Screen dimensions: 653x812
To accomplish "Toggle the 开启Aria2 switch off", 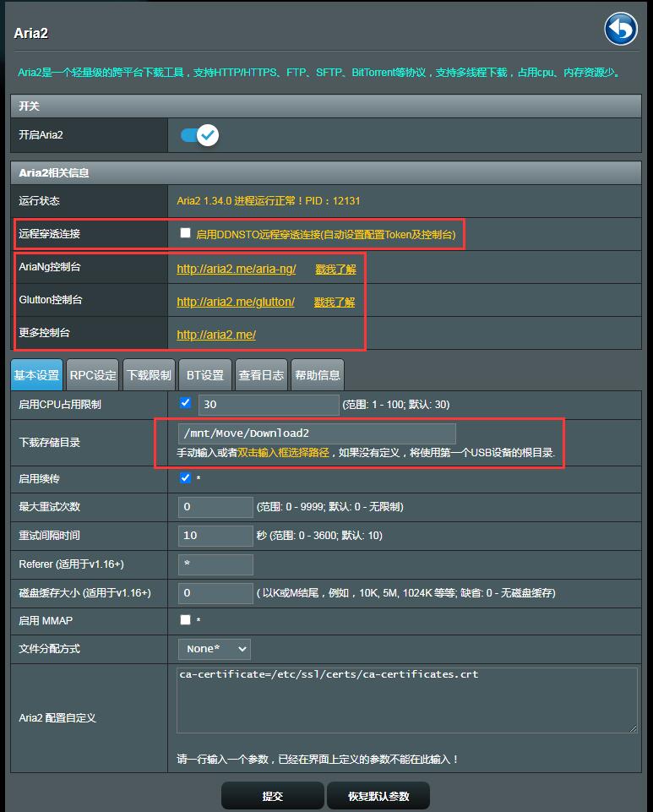I will [x=199, y=135].
